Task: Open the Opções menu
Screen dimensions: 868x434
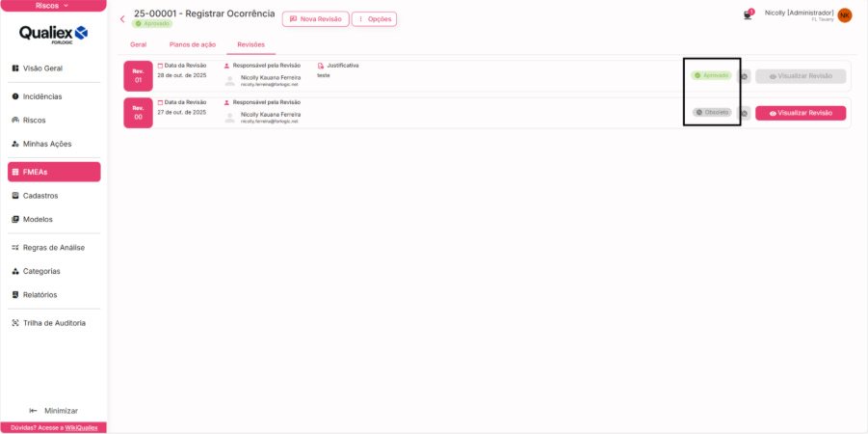Action: click(x=374, y=19)
